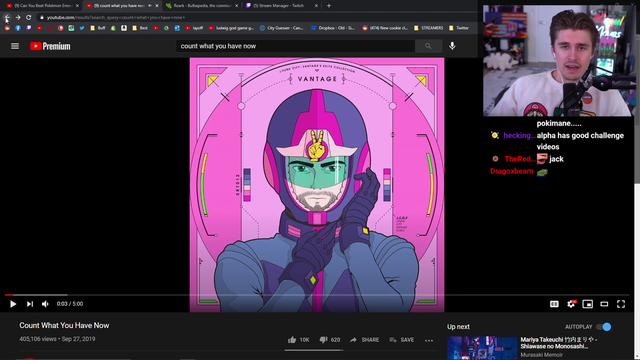Screen dimensions: 640x360
Task: Open the Facebook bookmark icon
Action: [18, 28]
